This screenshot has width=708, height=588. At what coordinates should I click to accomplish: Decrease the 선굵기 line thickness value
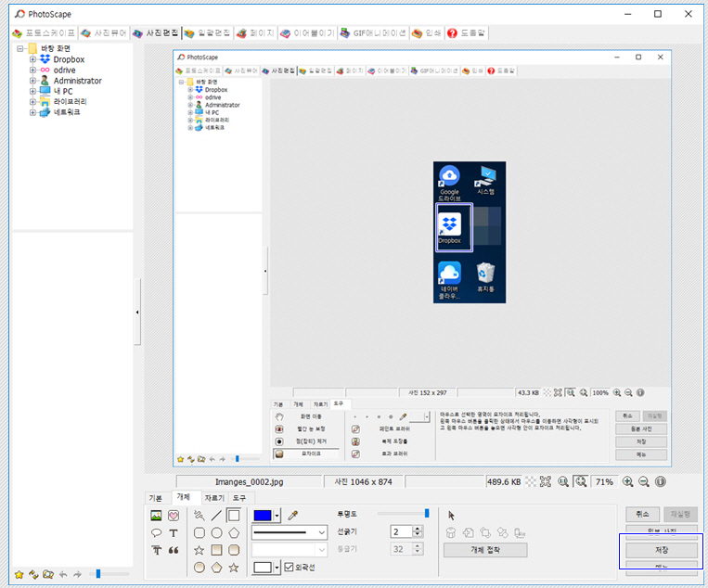point(418,535)
